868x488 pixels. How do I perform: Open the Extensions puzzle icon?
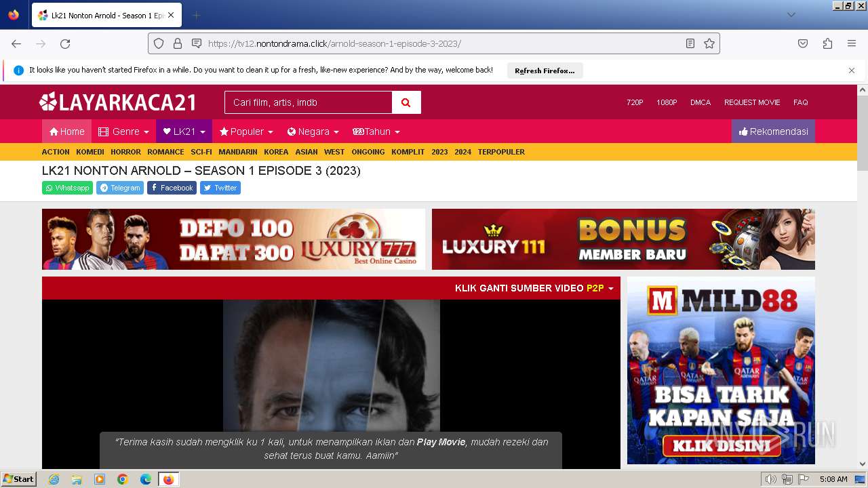[827, 43]
